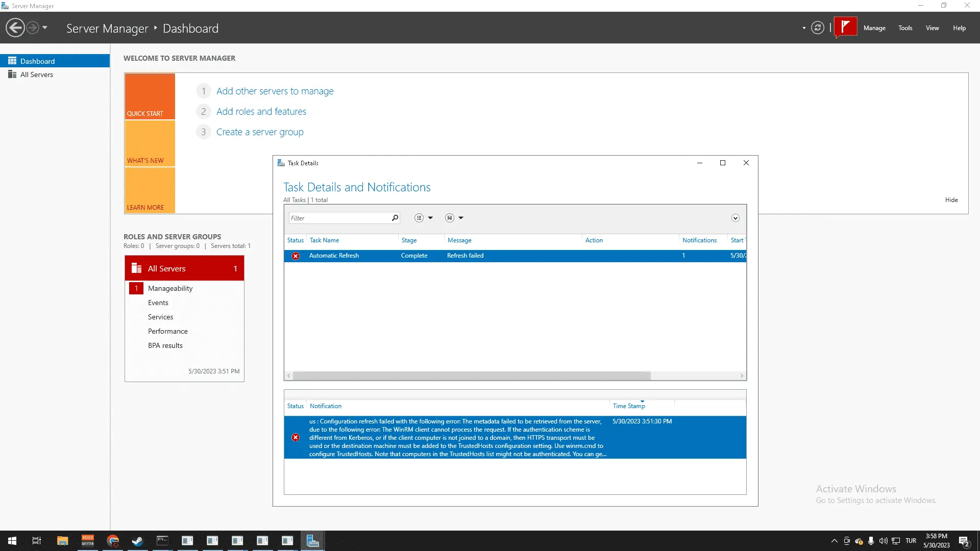Select the Automatic Refresh task row
Image resolution: width=980 pixels, height=551 pixels.
515,256
